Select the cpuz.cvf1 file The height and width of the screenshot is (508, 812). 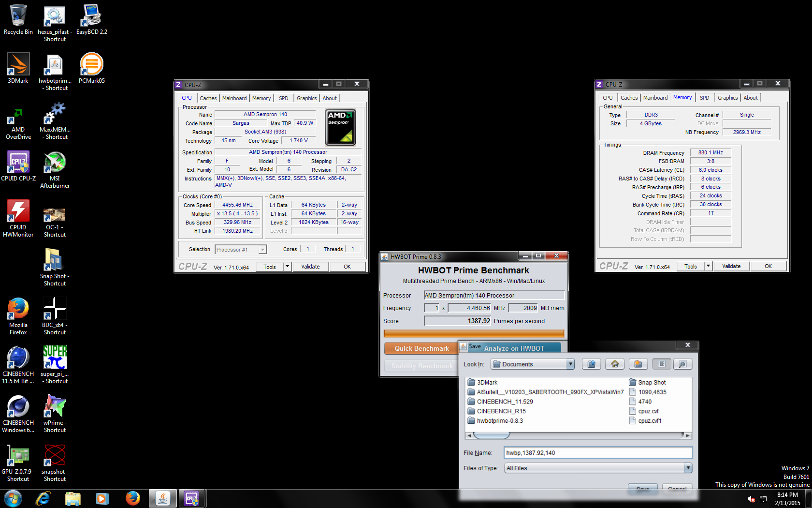645,421
